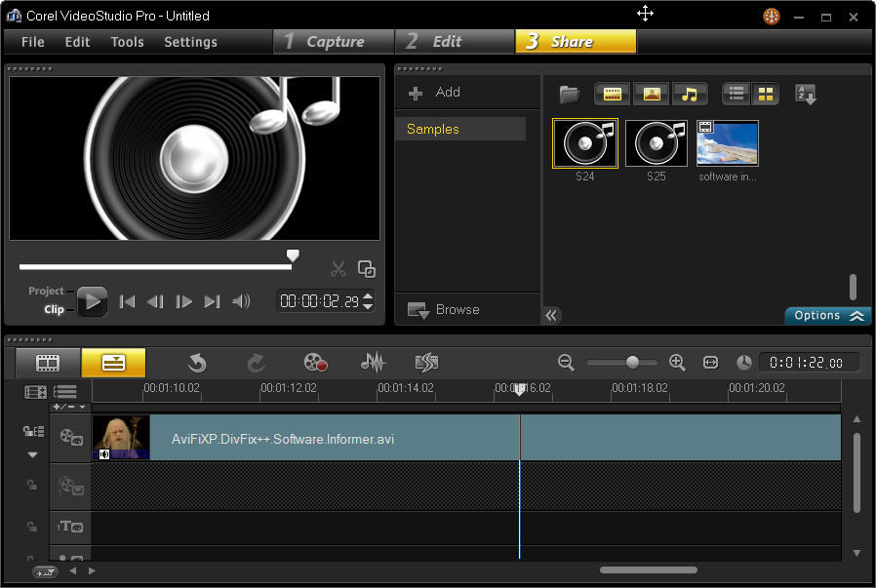Image resolution: width=876 pixels, height=588 pixels.
Task: Jump to the end of clip
Action: tap(212, 301)
